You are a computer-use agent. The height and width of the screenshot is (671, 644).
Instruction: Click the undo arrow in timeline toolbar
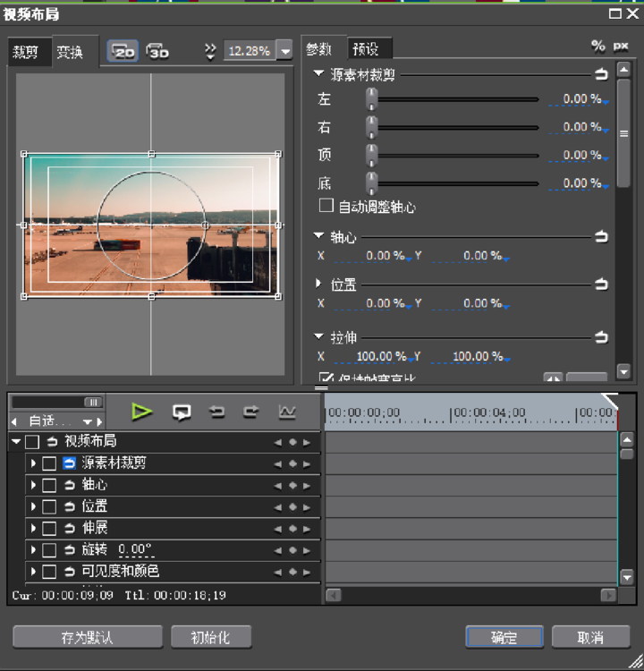tap(216, 412)
